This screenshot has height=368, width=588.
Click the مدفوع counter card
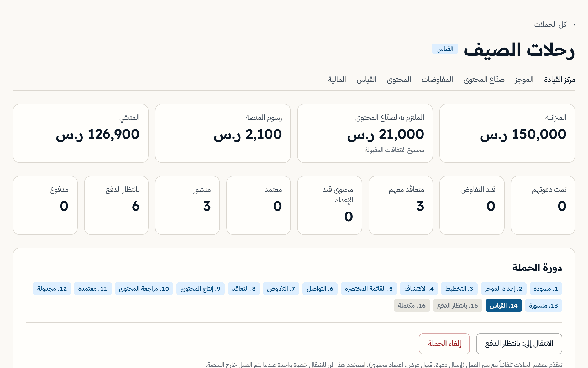(45, 205)
